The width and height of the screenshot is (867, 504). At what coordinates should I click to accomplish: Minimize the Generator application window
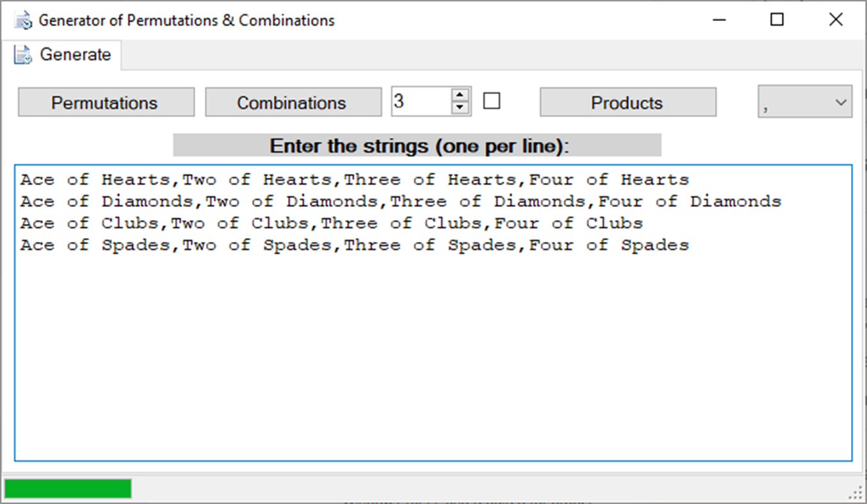pyautogui.click(x=718, y=20)
